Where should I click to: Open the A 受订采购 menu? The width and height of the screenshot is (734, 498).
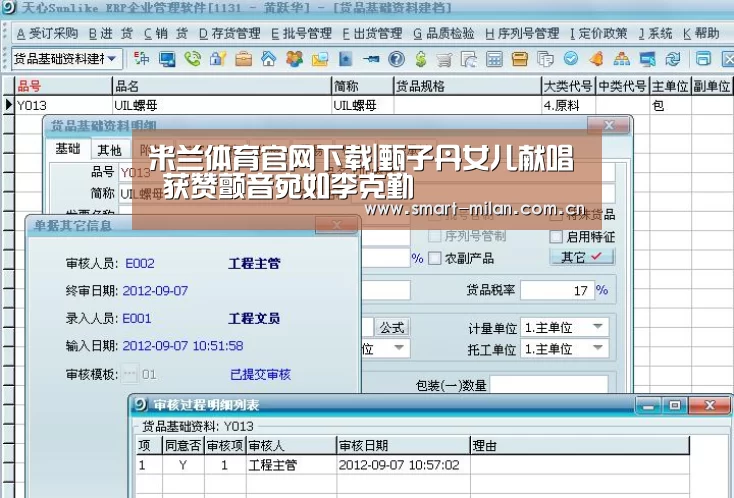[47, 34]
